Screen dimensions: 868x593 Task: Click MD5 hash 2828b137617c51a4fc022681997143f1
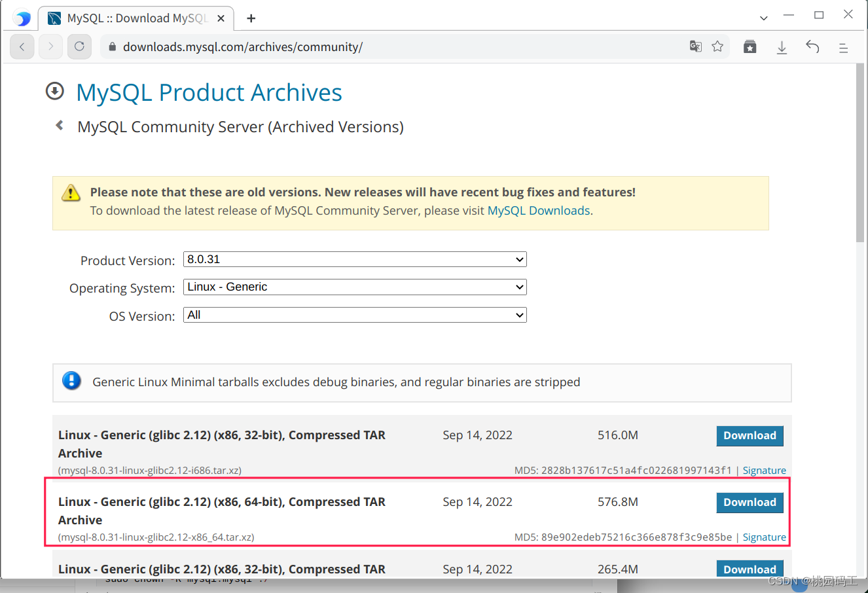coord(636,471)
